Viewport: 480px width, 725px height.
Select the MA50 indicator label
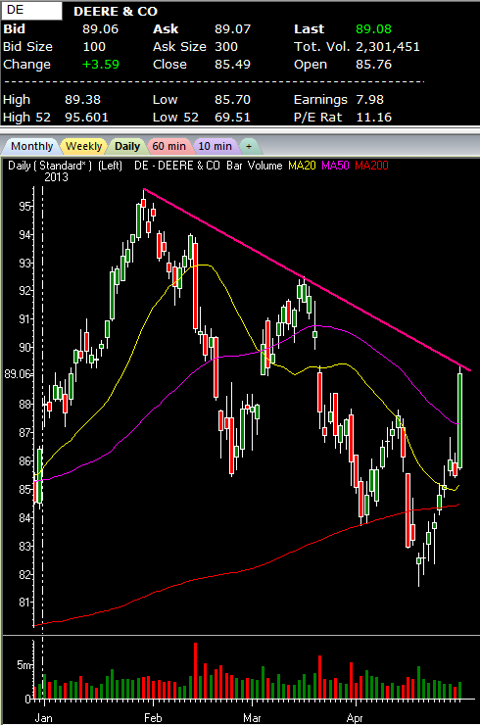[335, 166]
